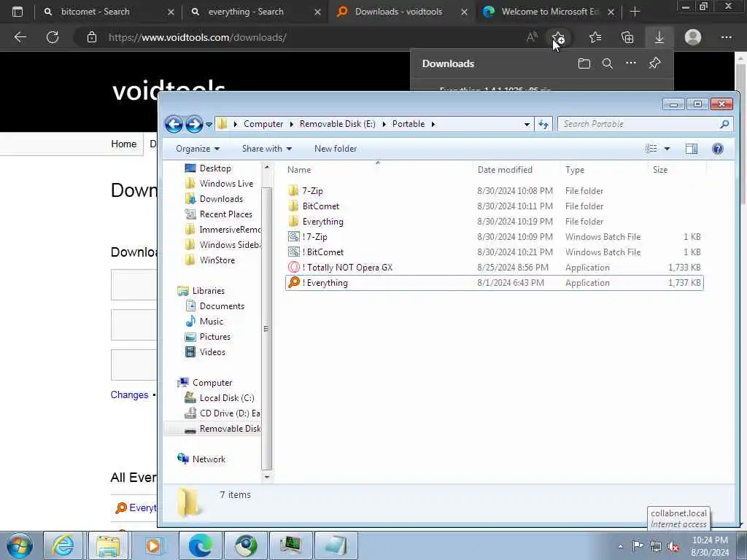This screenshot has width=747, height=560.
Task: Open a new Edge tab
Action: tap(635, 12)
